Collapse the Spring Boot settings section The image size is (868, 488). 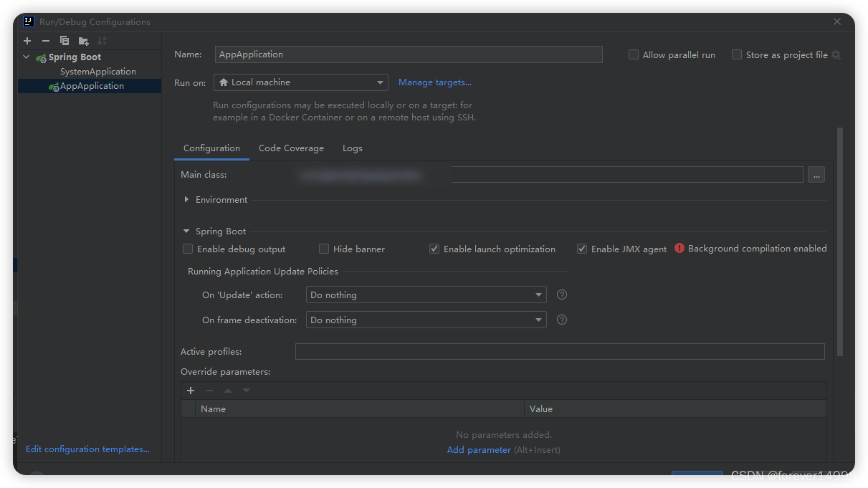(186, 231)
